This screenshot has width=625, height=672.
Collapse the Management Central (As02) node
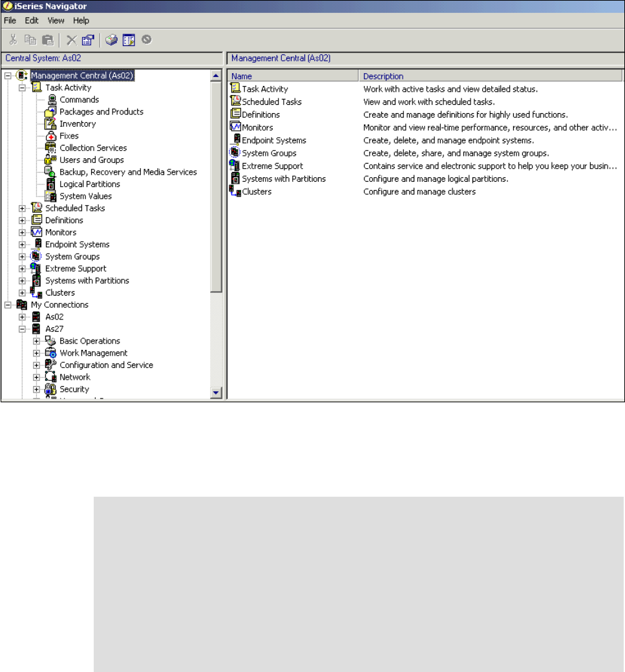(8, 76)
